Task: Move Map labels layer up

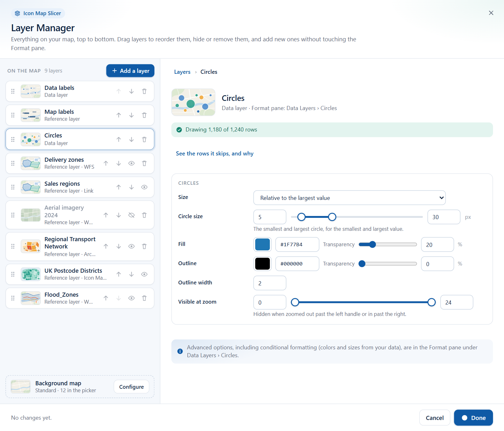Action: click(118, 115)
